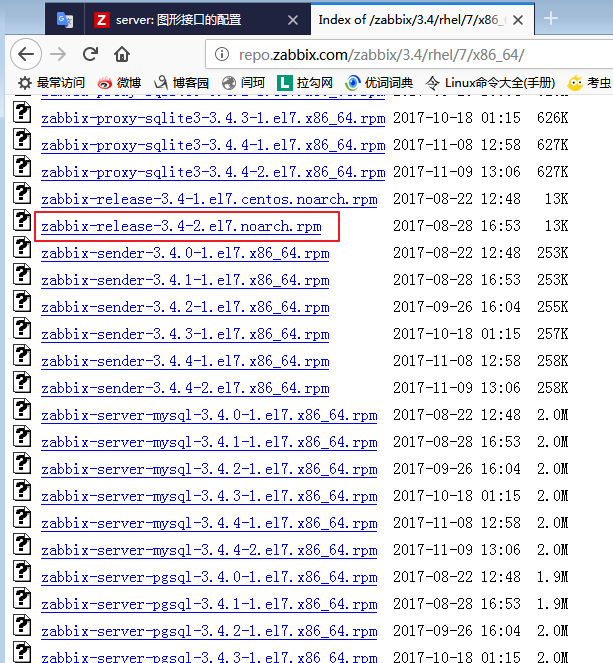This screenshot has width=613, height=663.
Task: Download zabbix-sender-3.4.0-1.el7.x86_64.rpm
Action: [x=185, y=253]
